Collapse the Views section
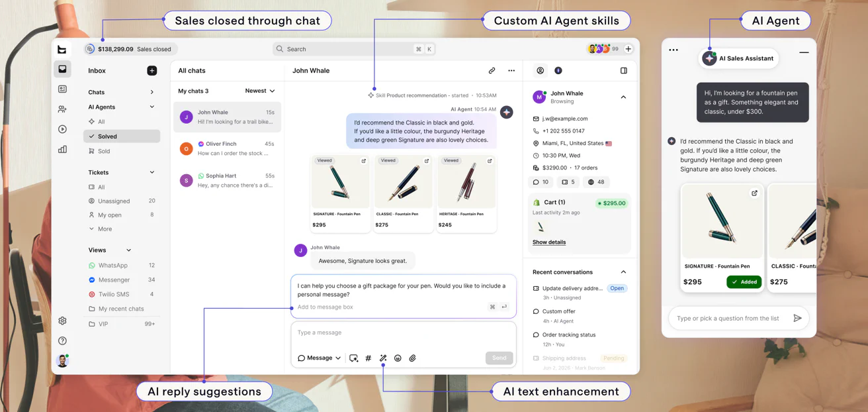Viewport: 868px width, 412px height. coord(128,250)
